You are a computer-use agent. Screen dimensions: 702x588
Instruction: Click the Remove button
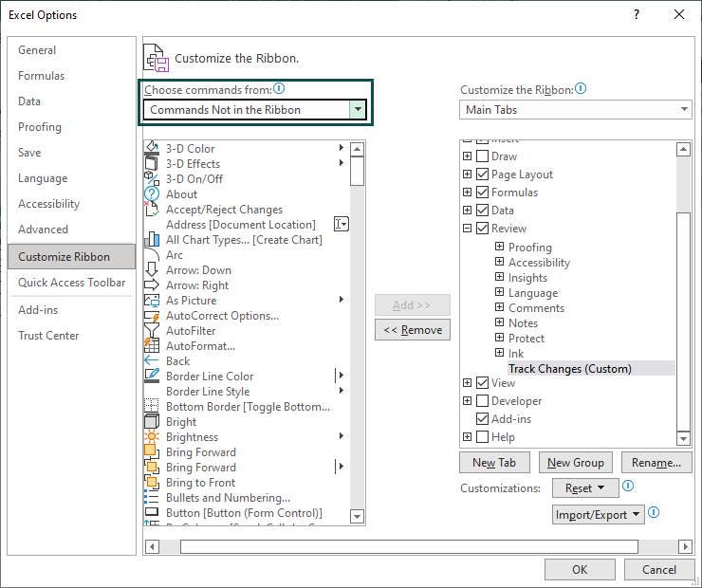413,330
